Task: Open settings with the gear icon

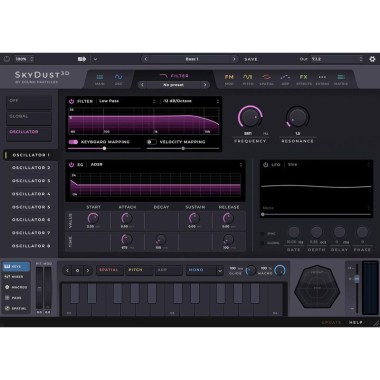Action: click(372, 59)
